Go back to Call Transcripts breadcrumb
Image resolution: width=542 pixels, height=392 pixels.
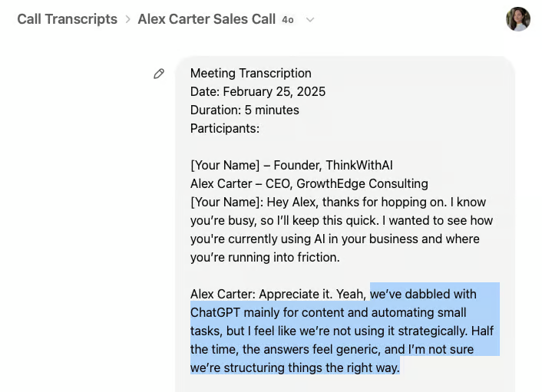(68, 19)
